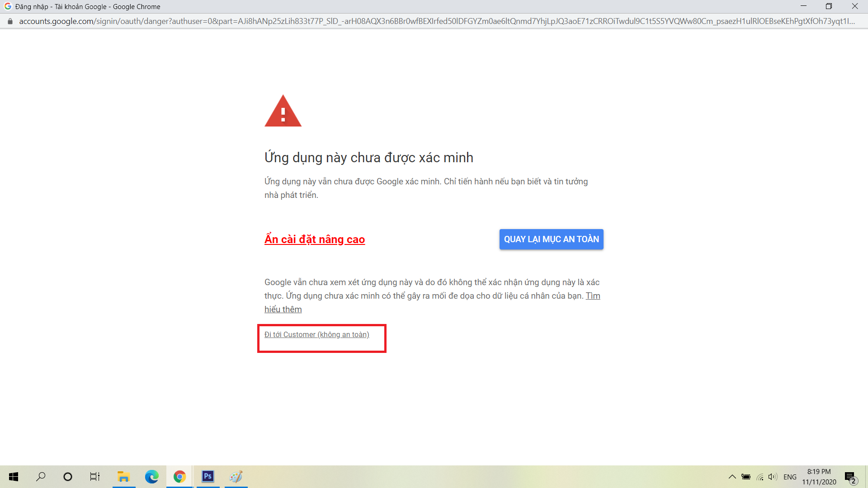This screenshot has height=488, width=868.
Task: Open the volume speaker control
Action: 773,477
